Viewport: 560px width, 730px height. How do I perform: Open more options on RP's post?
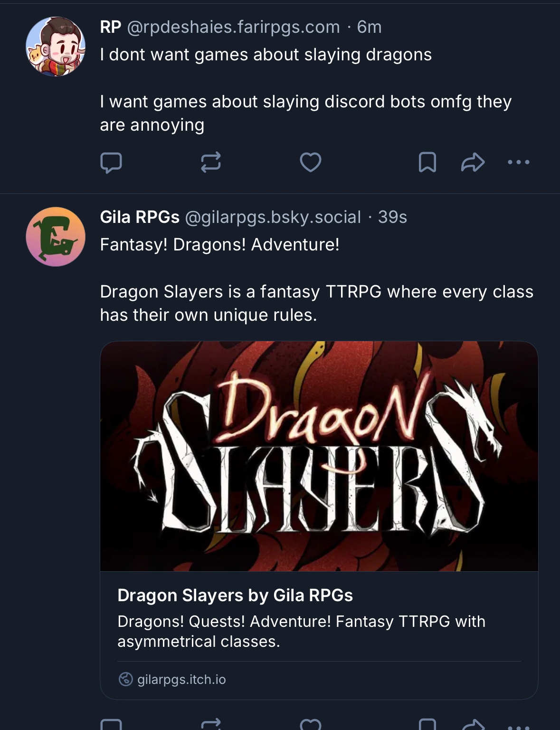point(518,163)
